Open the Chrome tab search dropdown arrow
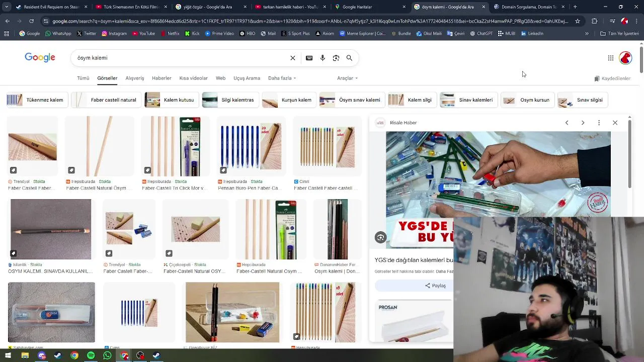Image resolution: width=644 pixels, height=362 pixels. (7, 7)
